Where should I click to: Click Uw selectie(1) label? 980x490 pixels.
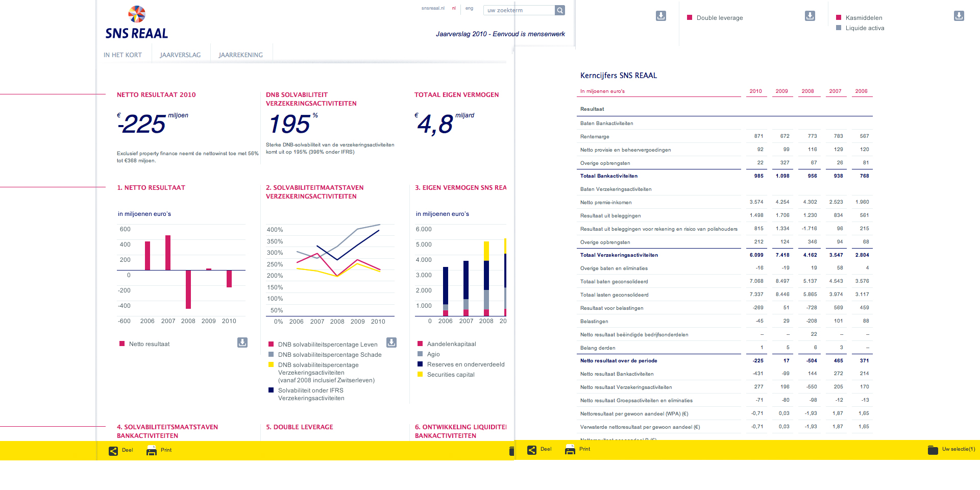click(x=958, y=449)
